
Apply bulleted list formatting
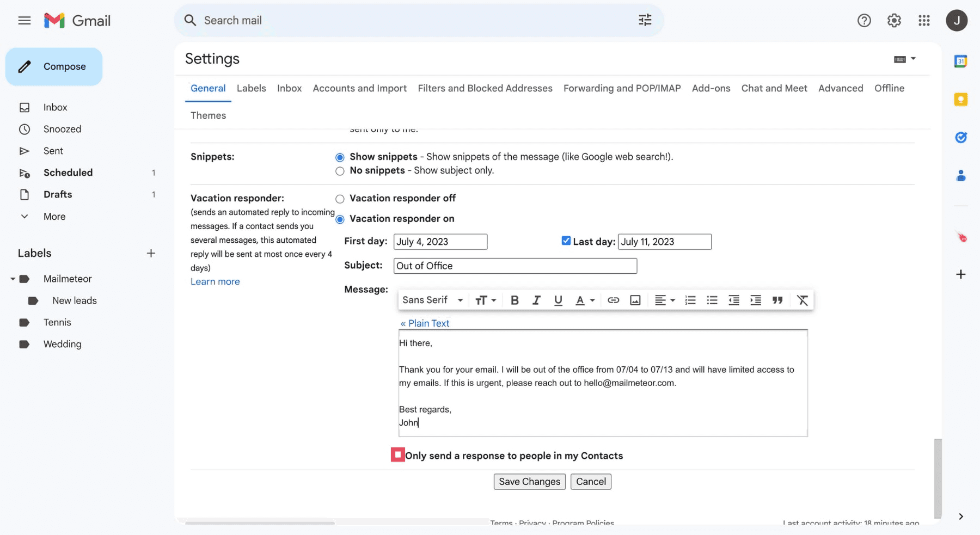[712, 300]
